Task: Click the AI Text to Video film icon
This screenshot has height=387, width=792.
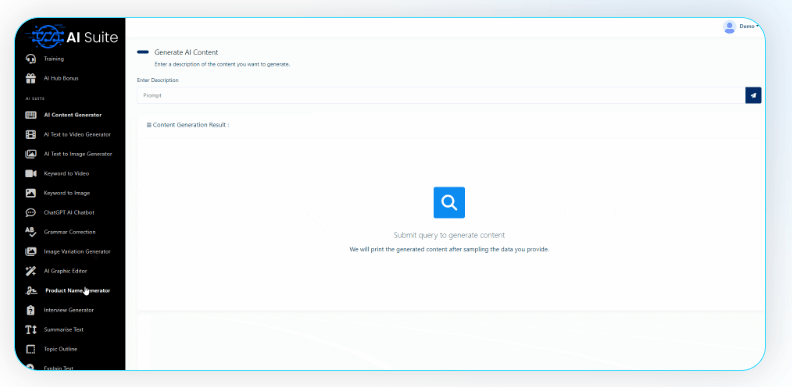Action: [x=31, y=134]
